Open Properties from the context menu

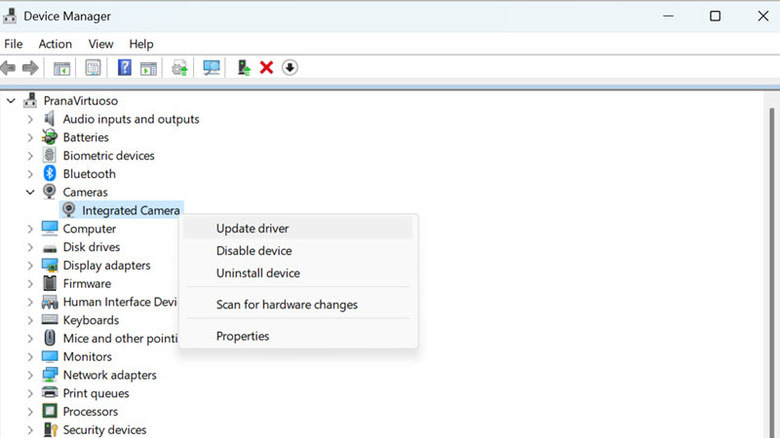pos(242,336)
